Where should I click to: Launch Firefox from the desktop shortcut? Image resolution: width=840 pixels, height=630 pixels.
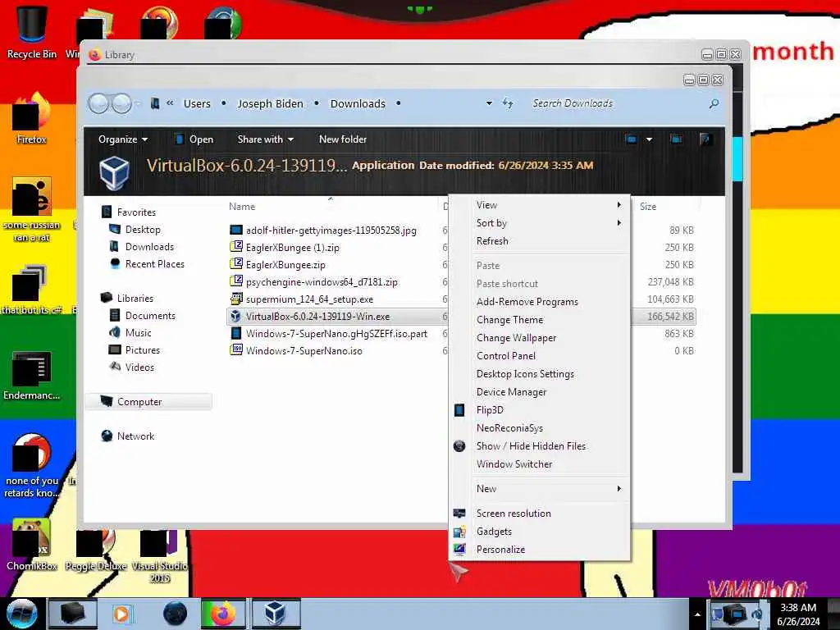[31, 119]
